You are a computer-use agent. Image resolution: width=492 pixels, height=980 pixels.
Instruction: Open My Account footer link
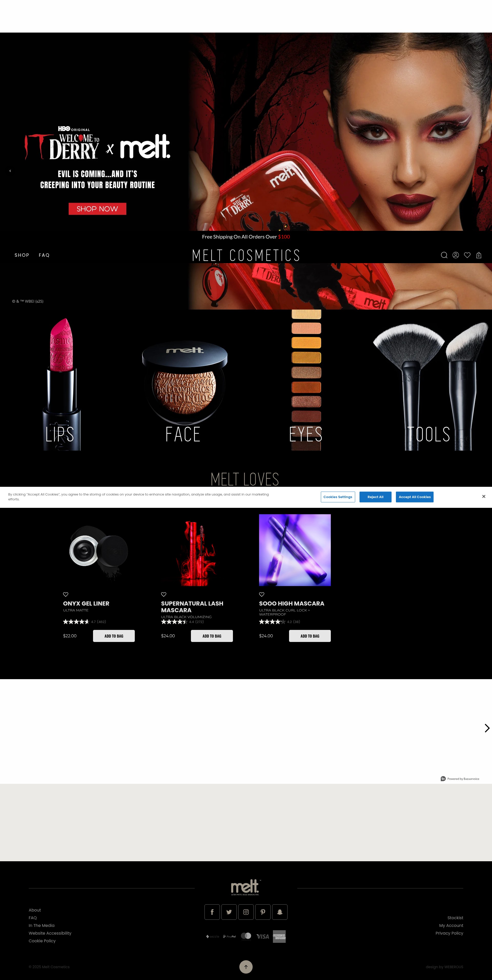(x=451, y=925)
